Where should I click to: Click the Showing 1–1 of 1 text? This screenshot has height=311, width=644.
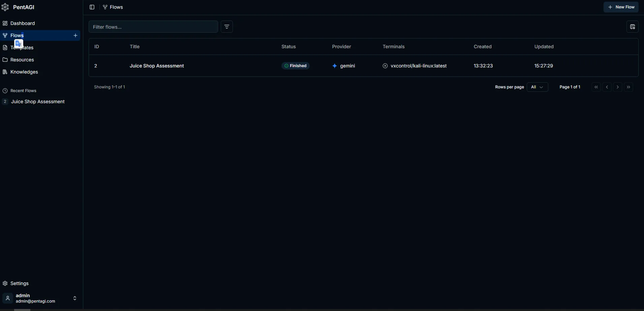tap(110, 87)
